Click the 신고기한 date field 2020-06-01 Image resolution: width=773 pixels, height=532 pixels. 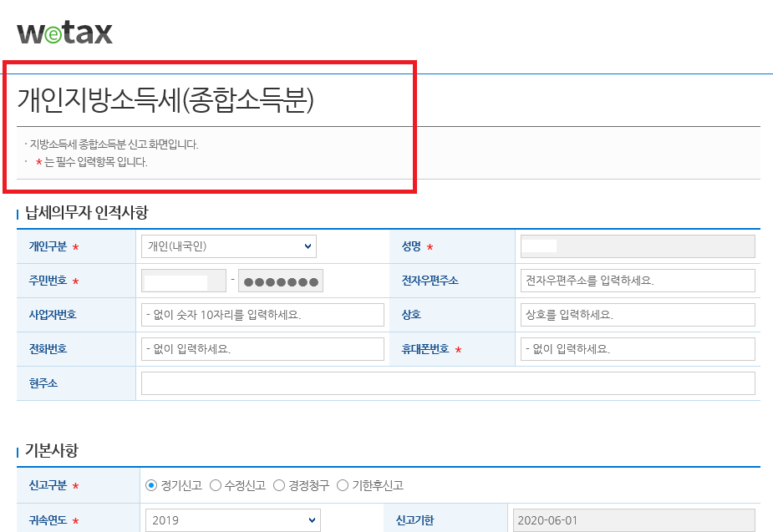coord(634,520)
